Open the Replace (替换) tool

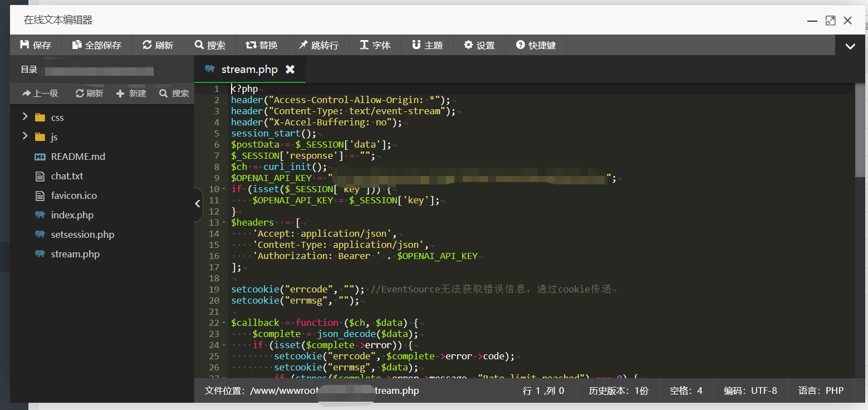coord(262,45)
